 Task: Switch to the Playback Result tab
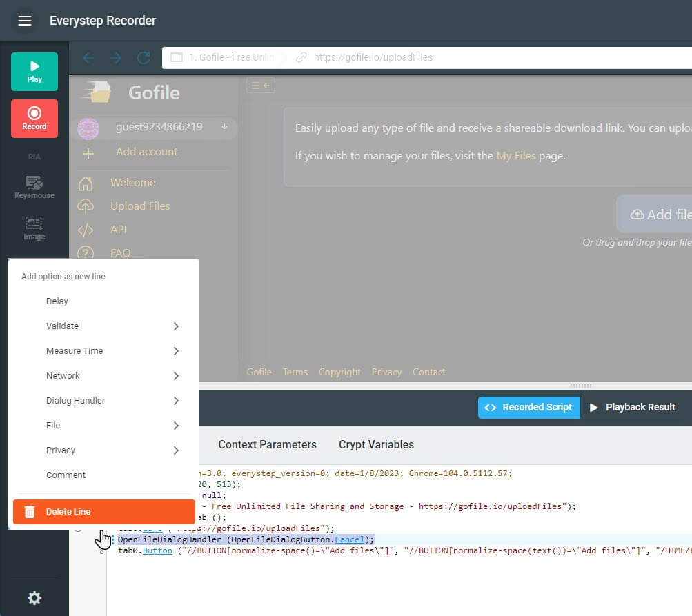pos(633,407)
